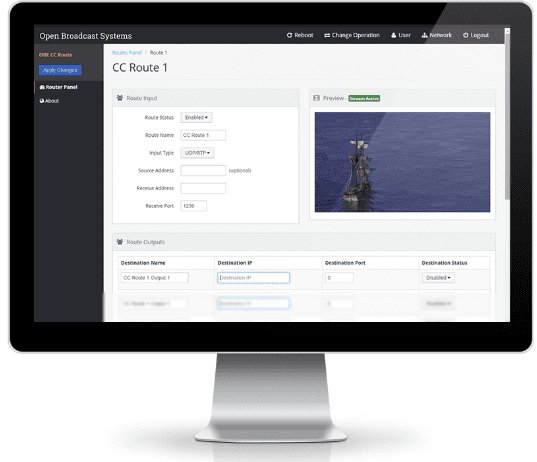Click the Route Status label

click(159, 117)
